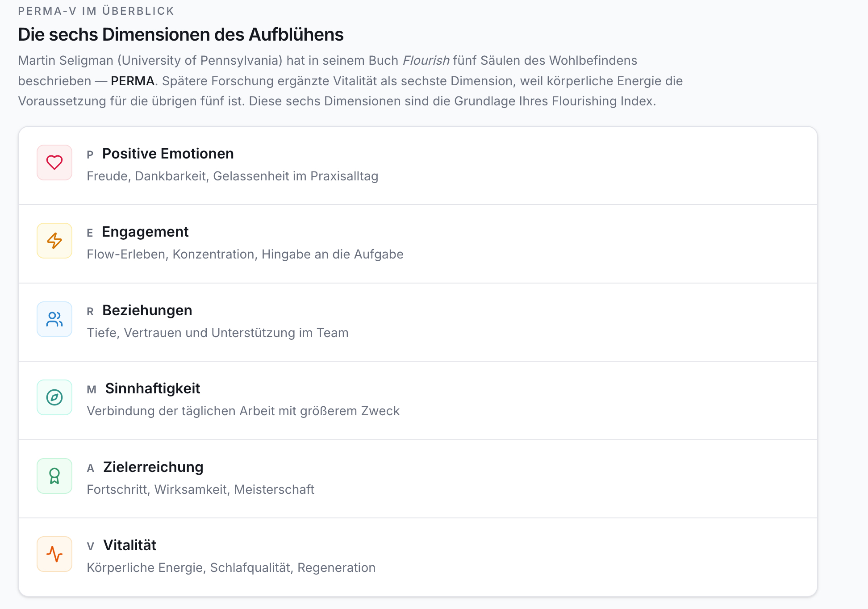
Task: Click 'Verbindung der täglichen Arbeit' description
Action: click(243, 411)
